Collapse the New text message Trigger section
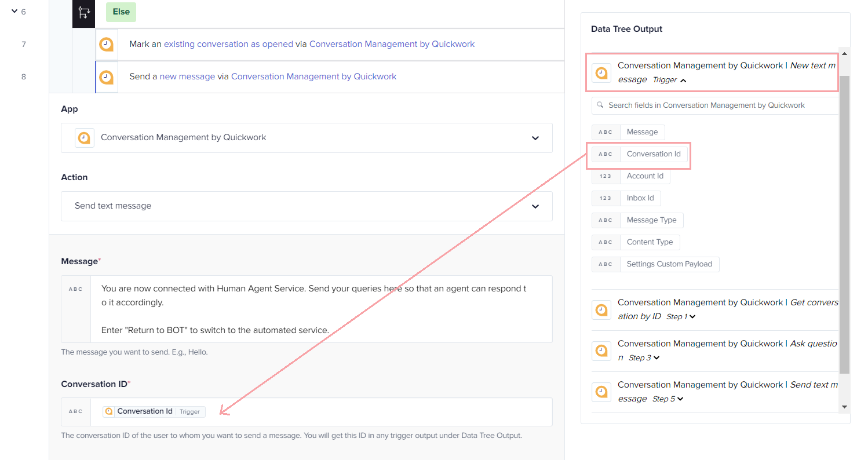 (683, 81)
